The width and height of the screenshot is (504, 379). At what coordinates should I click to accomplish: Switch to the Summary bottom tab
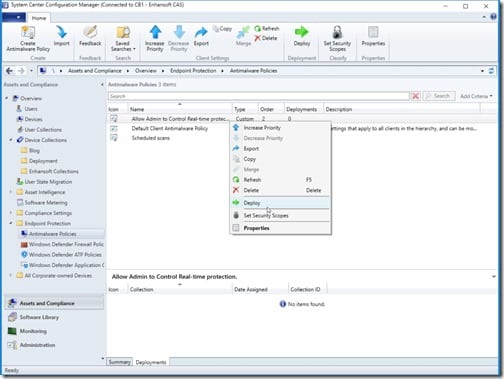tap(120, 362)
